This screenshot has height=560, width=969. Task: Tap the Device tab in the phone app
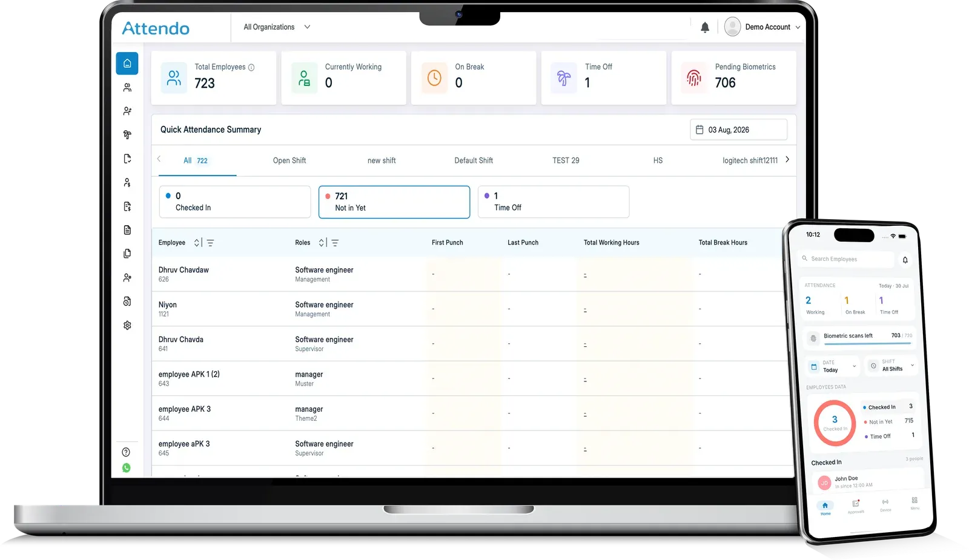tap(885, 505)
